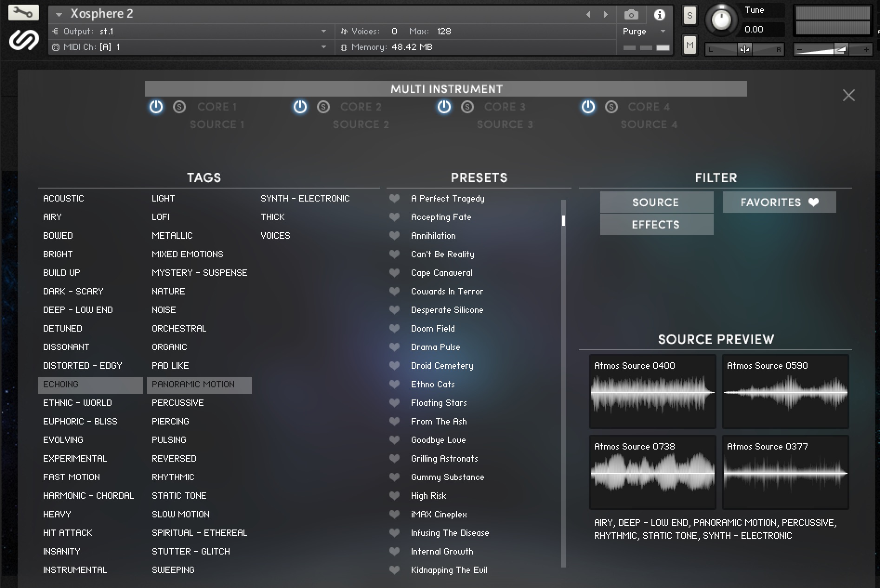Adjust the L/R pan slider
Image resolution: width=880 pixels, height=588 pixels.
(x=744, y=49)
